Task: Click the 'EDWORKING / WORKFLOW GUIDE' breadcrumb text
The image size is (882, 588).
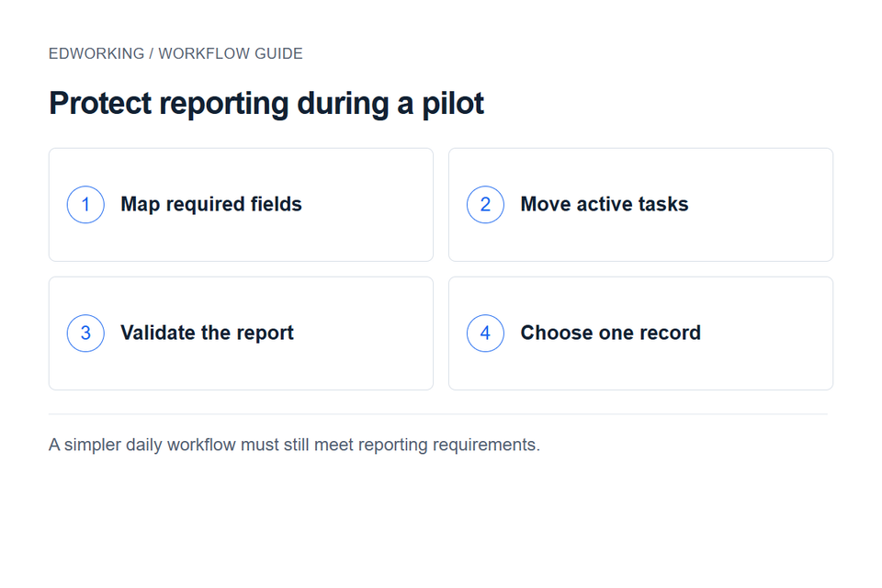Action: coord(175,53)
